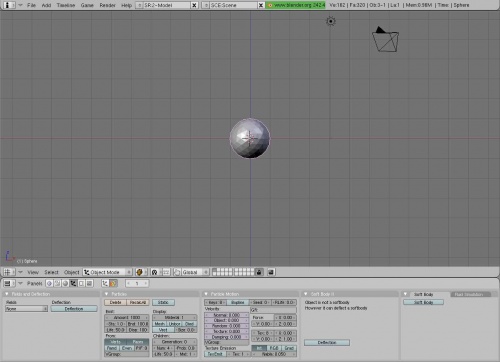
Task: Select the sphere mesh in the viewport
Action: (x=250, y=138)
